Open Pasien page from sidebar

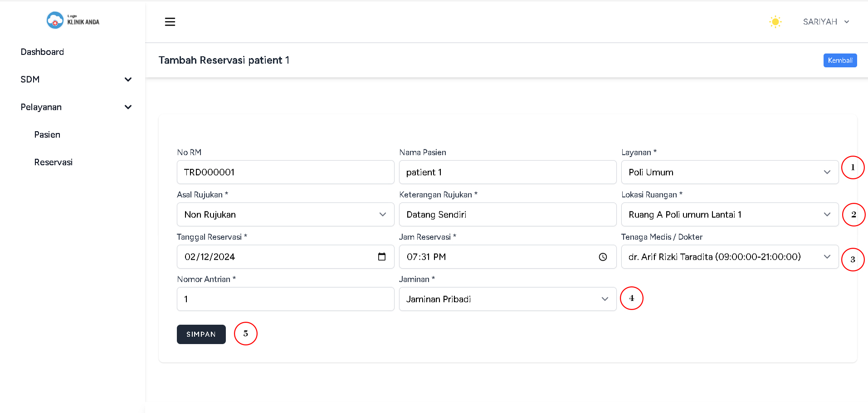click(47, 135)
